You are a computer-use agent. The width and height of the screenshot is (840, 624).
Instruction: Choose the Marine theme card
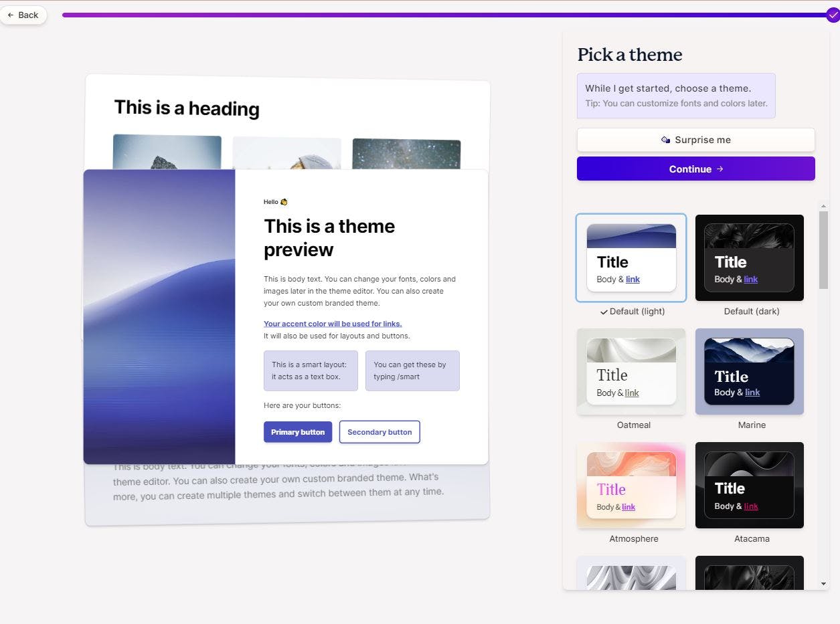tap(749, 371)
